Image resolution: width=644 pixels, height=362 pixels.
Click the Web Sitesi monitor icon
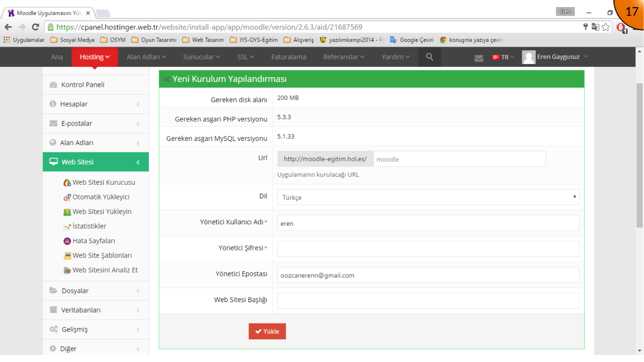[54, 162]
